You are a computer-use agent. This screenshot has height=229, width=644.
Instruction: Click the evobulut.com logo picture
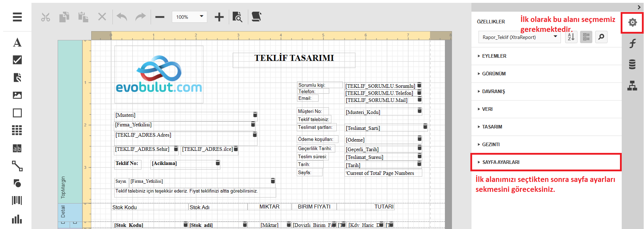click(x=159, y=74)
